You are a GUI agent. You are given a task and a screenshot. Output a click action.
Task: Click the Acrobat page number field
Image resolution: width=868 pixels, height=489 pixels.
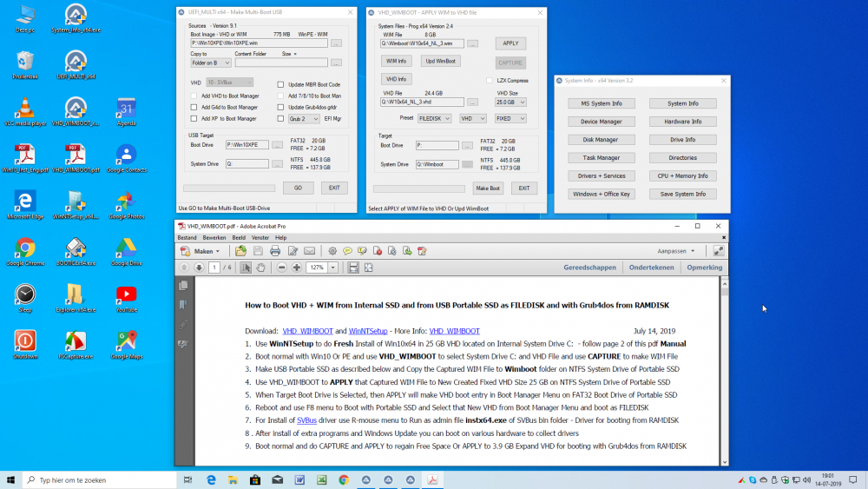point(214,268)
